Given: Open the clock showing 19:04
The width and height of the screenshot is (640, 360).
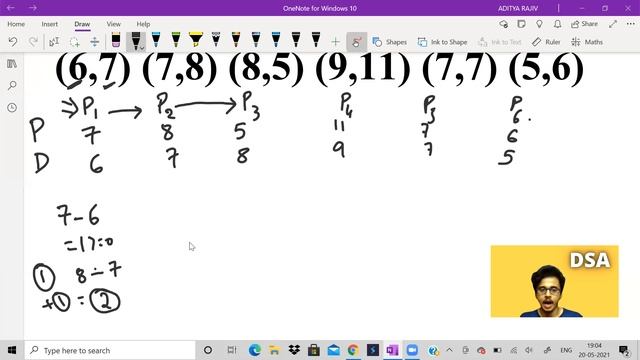Looking at the screenshot, I should tap(594, 350).
